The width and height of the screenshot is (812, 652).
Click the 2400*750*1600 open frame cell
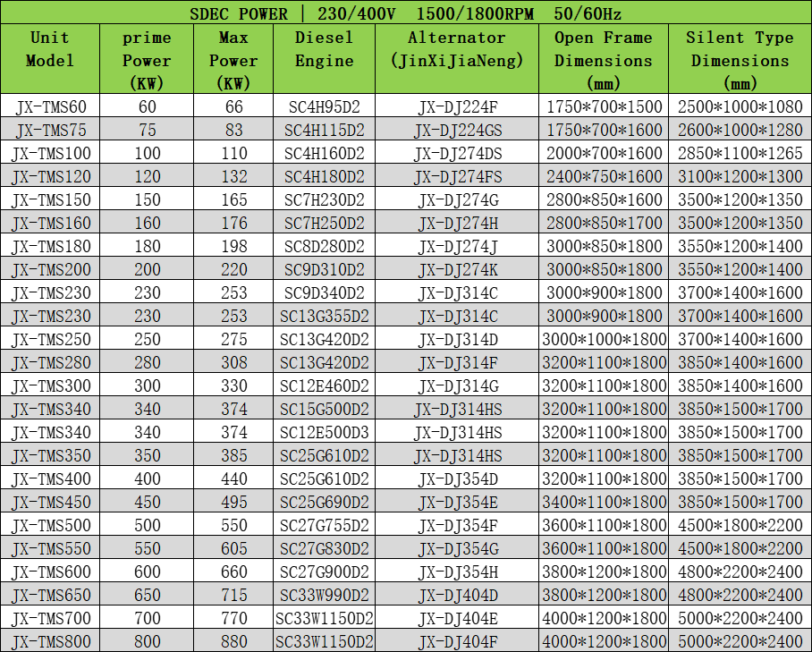pos(603,176)
